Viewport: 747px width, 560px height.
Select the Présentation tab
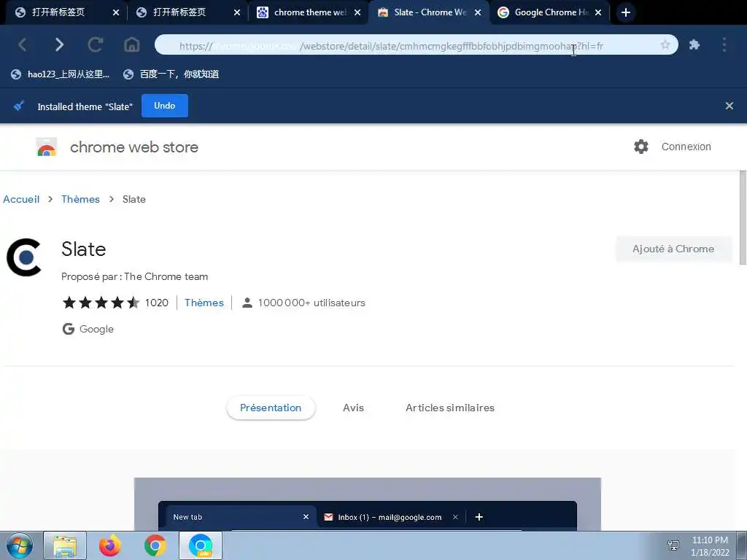click(x=271, y=408)
